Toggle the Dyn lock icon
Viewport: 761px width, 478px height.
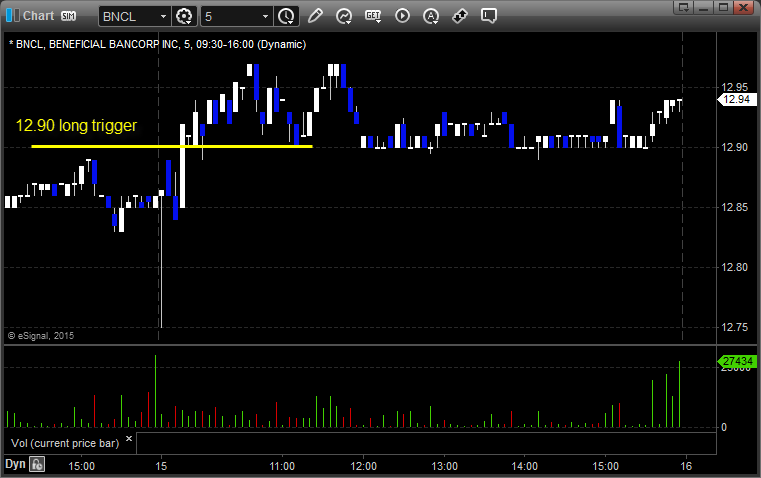click(x=37, y=464)
